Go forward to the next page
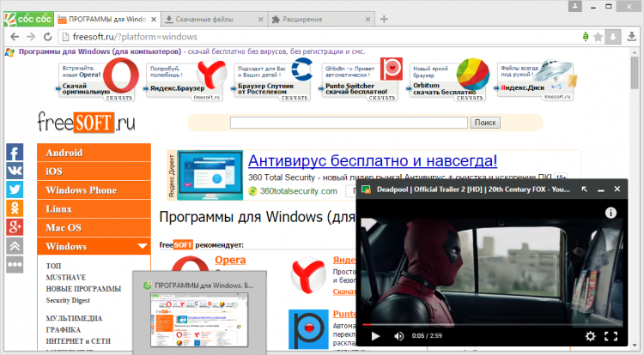 coord(31,37)
